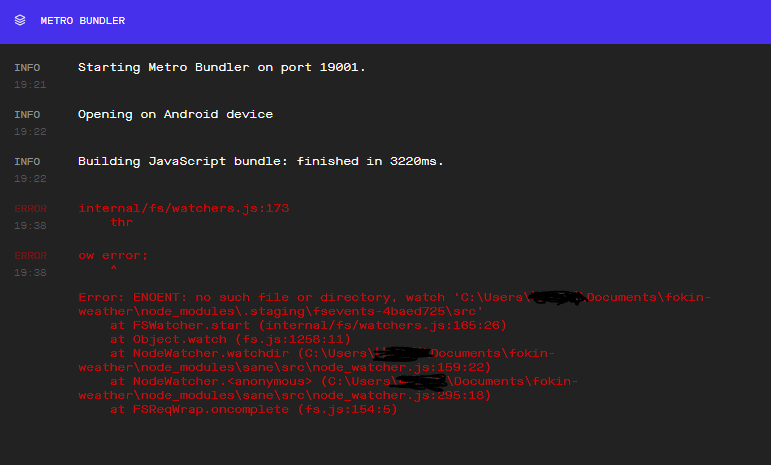This screenshot has width=771, height=465.
Task: Click the 'at NodeWatcher.watchdir' stack trace line
Action: point(332,353)
